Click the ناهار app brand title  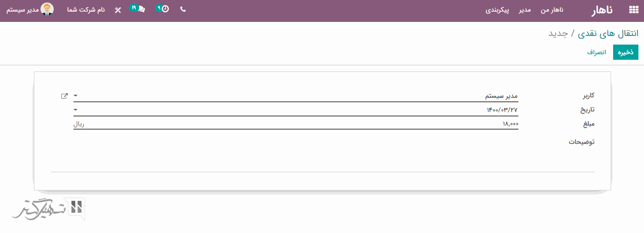(x=602, y=10)
